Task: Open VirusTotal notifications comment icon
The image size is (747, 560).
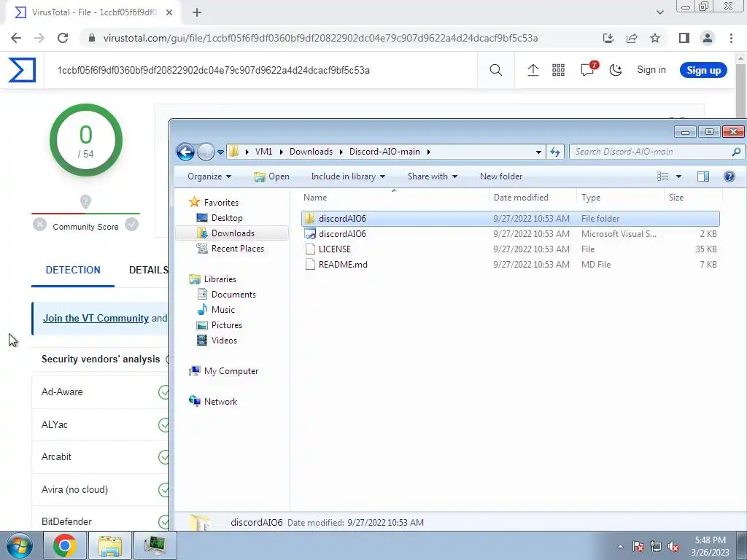Action: (588, 69)
